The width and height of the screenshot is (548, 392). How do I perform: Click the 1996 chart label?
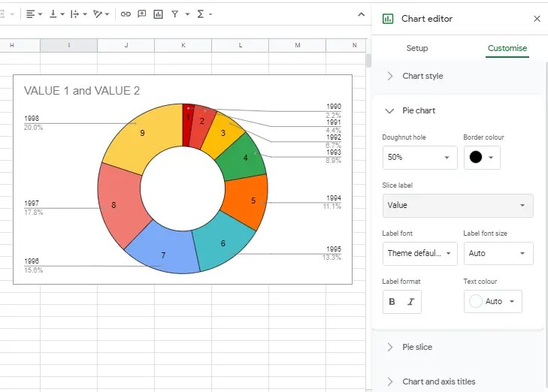coord(32,261)
